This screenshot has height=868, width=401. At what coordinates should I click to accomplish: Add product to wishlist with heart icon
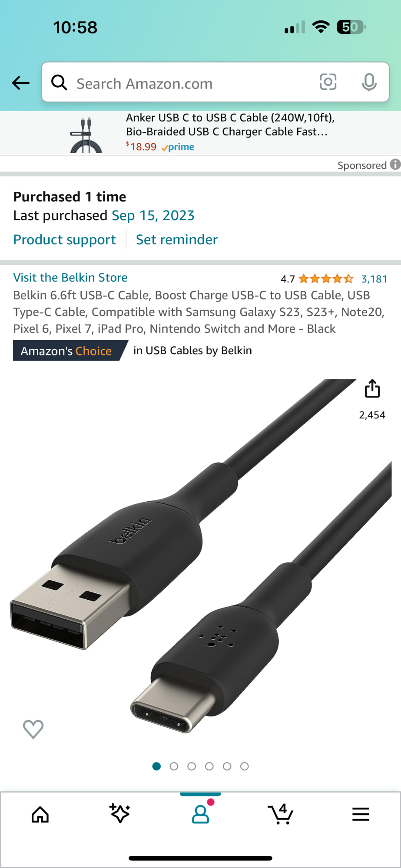(33, 729)
